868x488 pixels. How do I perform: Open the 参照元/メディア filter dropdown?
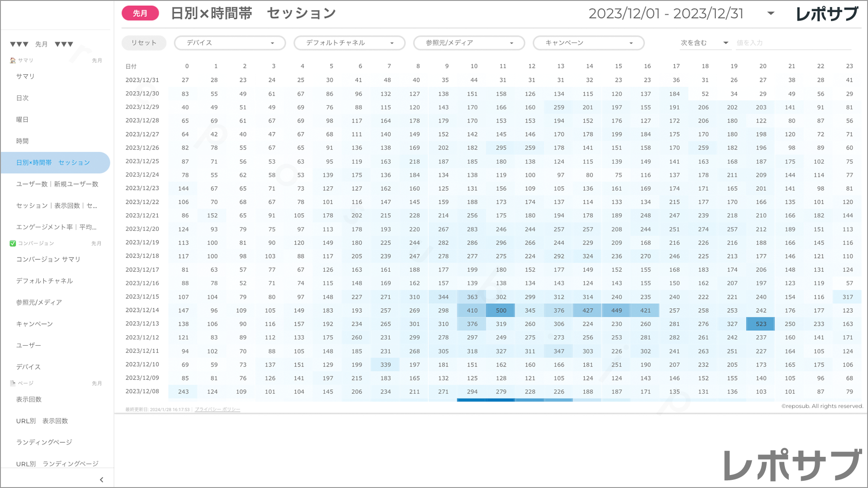pyautogui.click(x=469, y=43)
